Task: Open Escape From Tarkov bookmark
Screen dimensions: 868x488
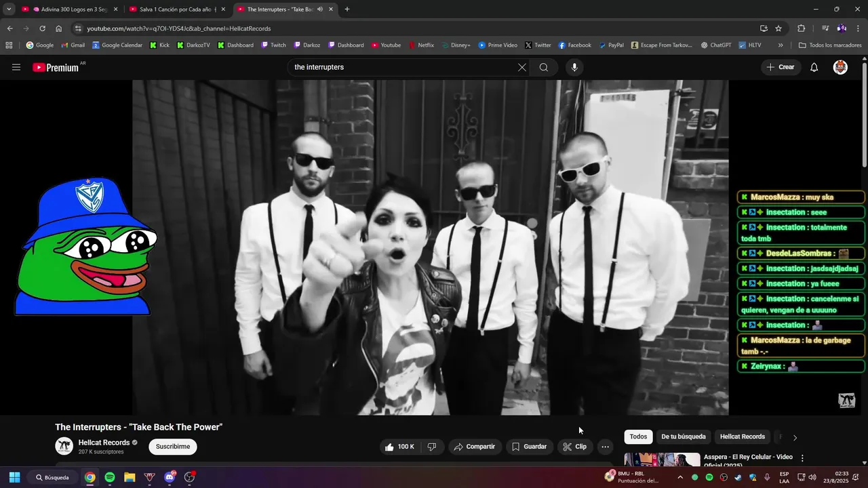Action: 662,45
